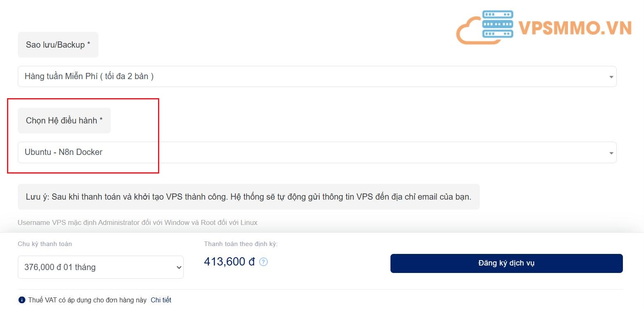The height and width of the screenshot is (309, 644).
Task: Click the VPSMMO.VN logo text
Action: [x=575, y=28]
